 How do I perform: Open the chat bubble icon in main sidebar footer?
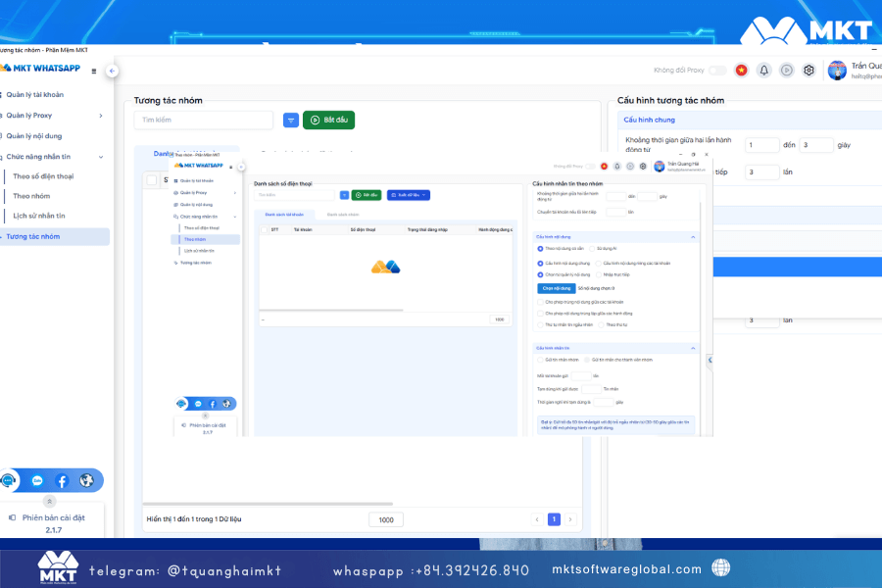37,480
